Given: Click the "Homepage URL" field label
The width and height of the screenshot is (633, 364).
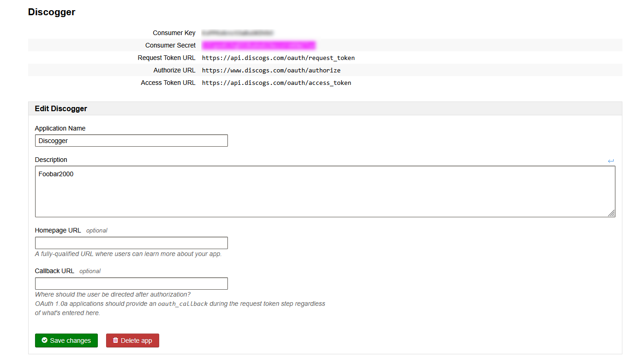Looking at the screenshot, I should tap(58, 230).
